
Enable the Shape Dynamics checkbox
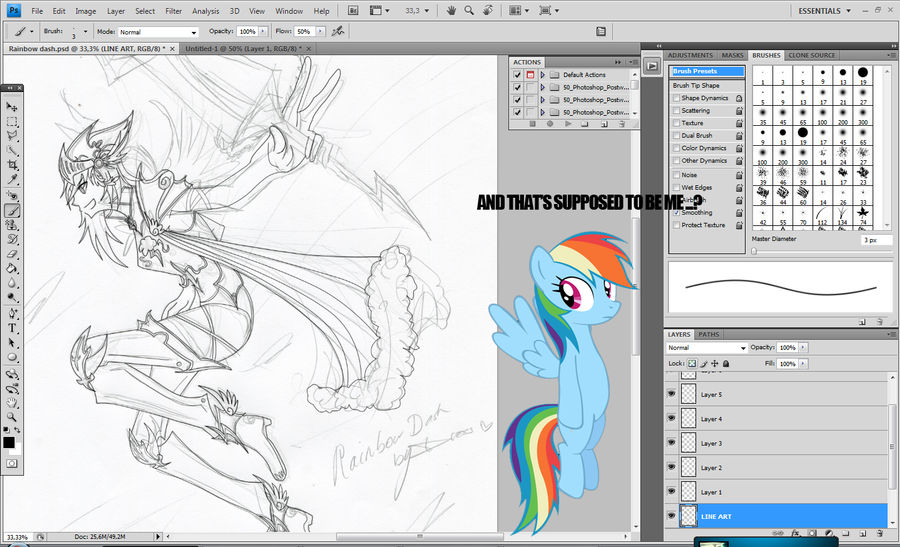click(676, 98)
